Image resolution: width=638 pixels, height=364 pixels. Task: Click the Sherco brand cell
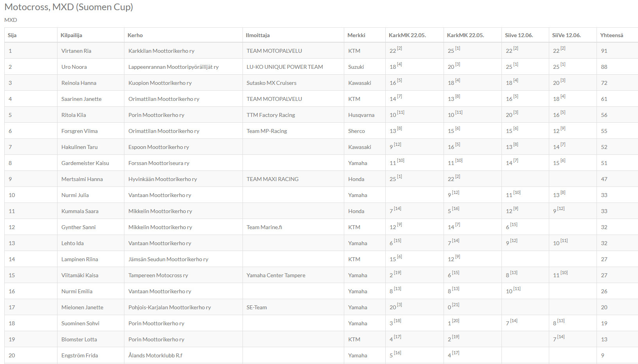[356, 131]
